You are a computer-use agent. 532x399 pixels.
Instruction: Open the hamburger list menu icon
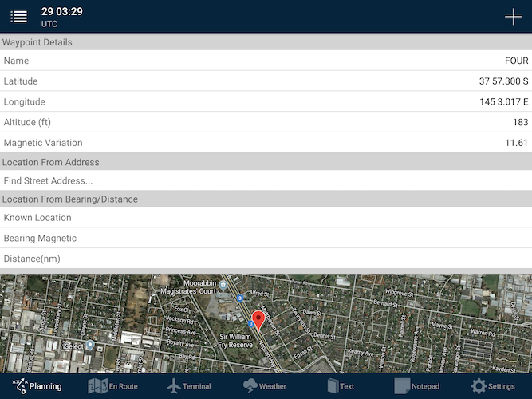click(x=18, y=17)
